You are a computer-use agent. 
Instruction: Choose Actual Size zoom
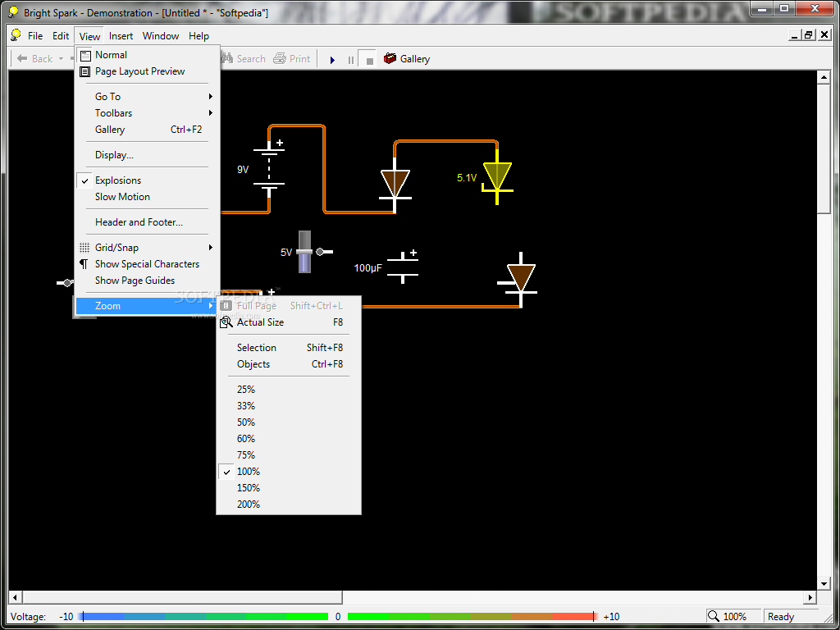click(x=289, y=322)
